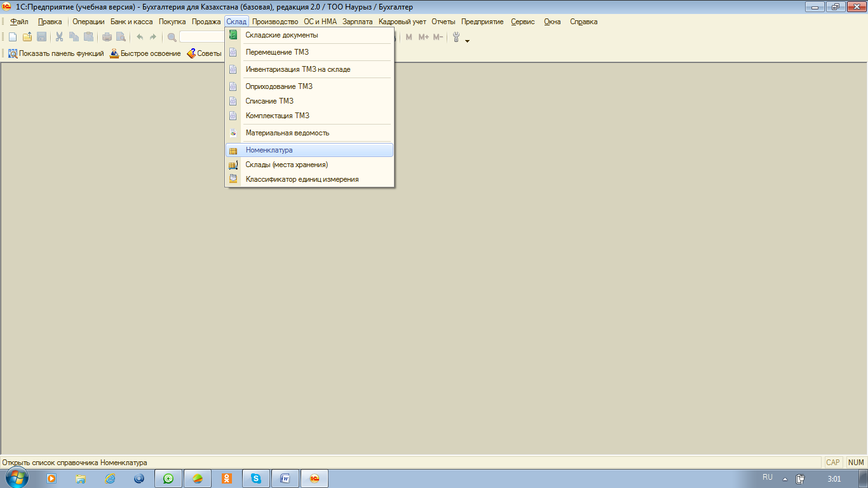
Task: Click the Undo arrow toolbar icon
Action: 140,37
